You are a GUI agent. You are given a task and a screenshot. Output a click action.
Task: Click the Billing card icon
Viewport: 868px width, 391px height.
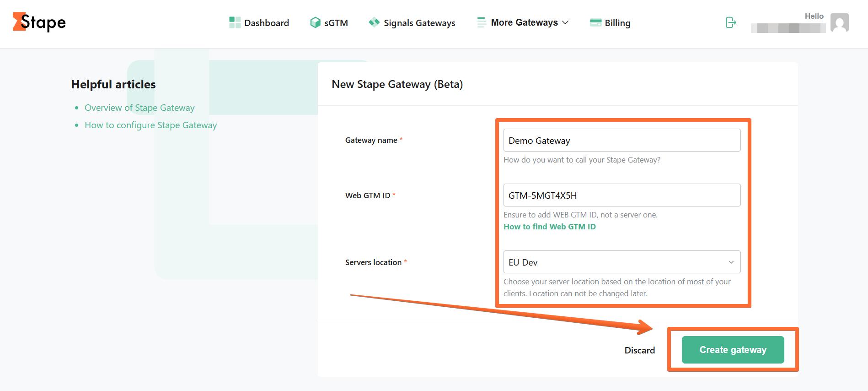[595, 22]
